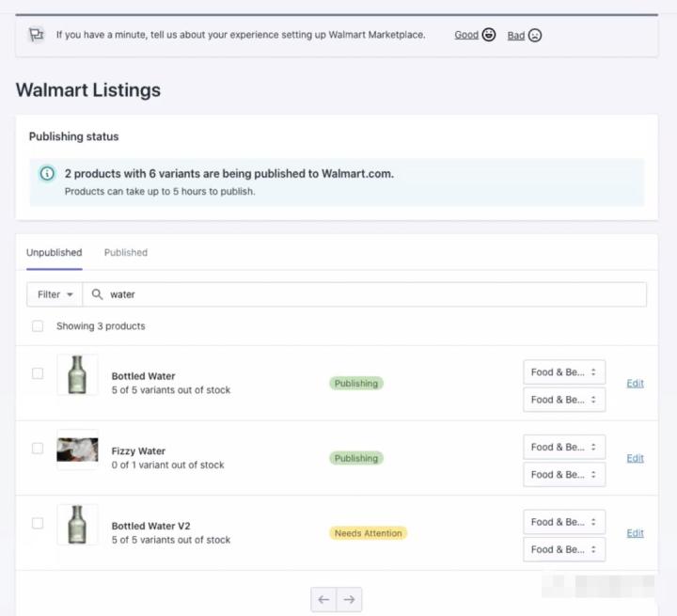The height and width of the screenshot is (616, 677).
Task: Rate the setup experience as Good
Action: point(466,35)
